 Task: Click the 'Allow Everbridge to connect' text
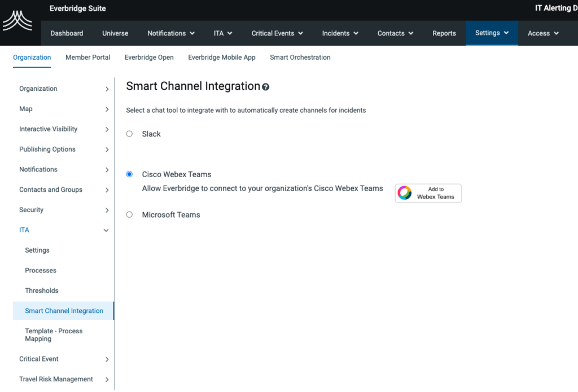[x=262, y=188]
